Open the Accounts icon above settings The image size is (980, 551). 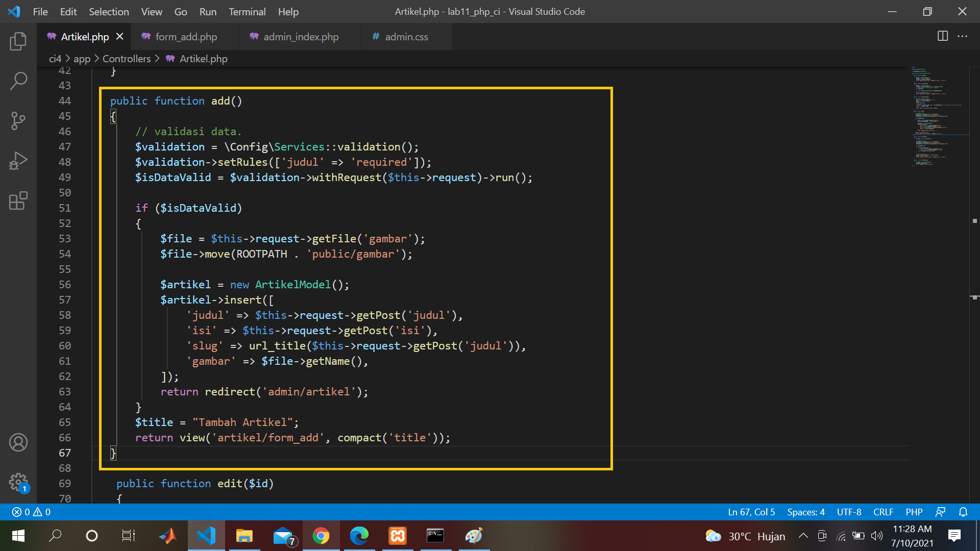tap(18, 442)
